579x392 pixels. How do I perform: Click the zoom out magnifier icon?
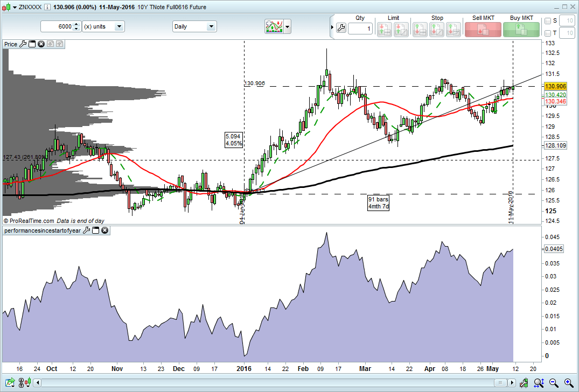[x=554, y=383]
